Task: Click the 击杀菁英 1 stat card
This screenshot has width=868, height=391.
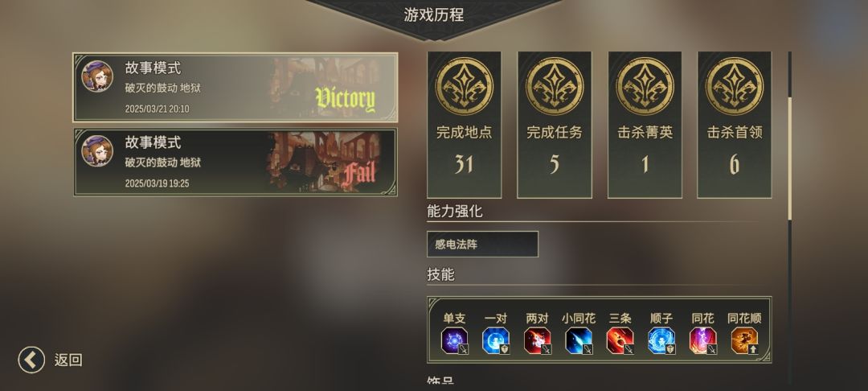Action: coord(645,125)
